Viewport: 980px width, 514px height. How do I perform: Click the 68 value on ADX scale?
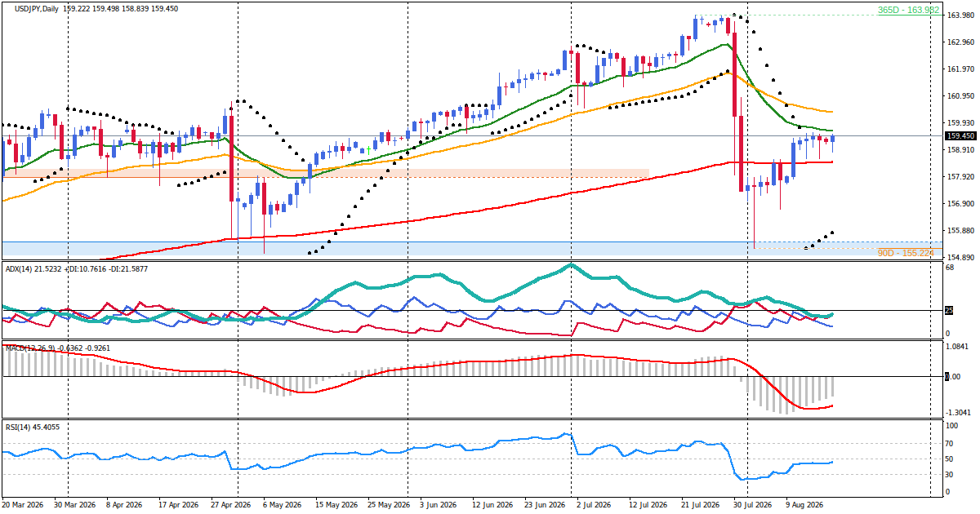(950, 267)
